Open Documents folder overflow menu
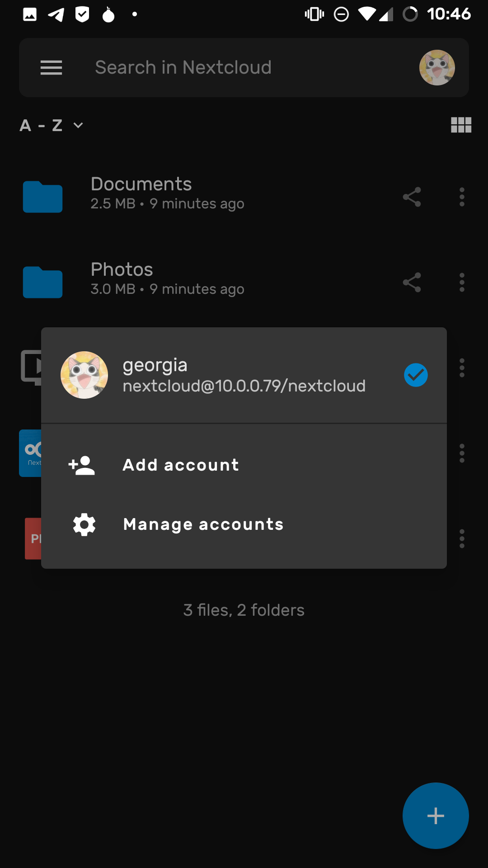Image resolution: width=488 pixels, height=868 pixels. coord(462,197)
